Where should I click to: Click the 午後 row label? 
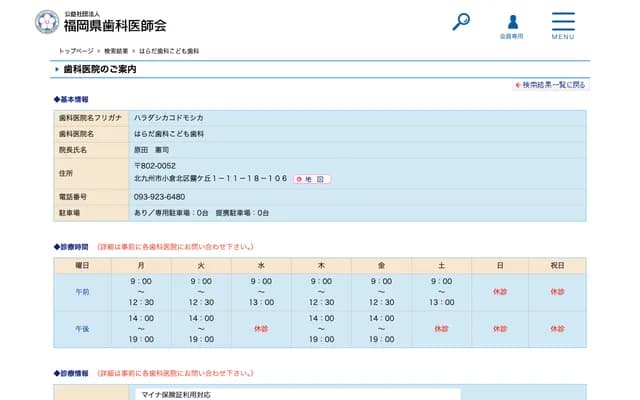[82, 328]
